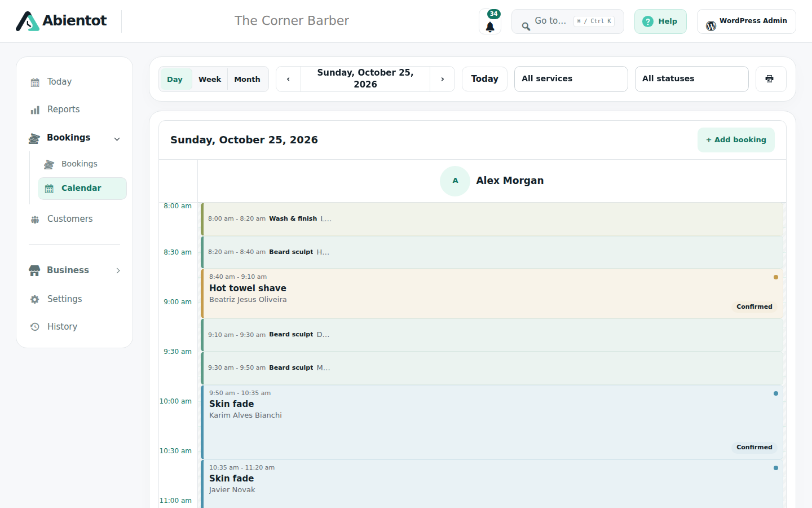The width and height of the screenshot is (812, 508).
Task: Collapse the Bookings sidebar section
Action: (117, 139)
